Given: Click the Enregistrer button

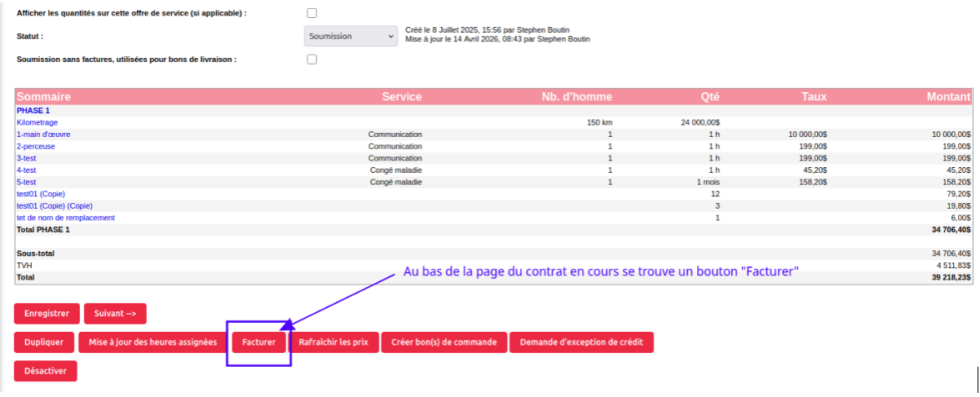Looking at the screenshot, I should [x=46, y=313].
